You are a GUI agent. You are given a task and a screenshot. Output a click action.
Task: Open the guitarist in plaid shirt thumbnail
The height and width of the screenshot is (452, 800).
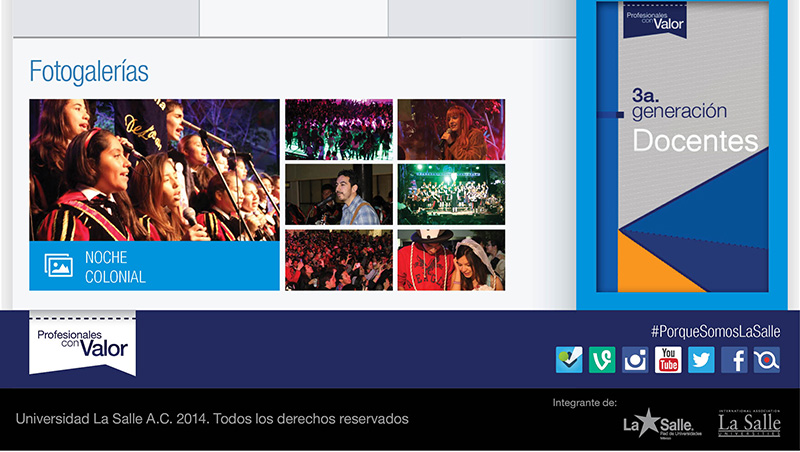[338, 195]
